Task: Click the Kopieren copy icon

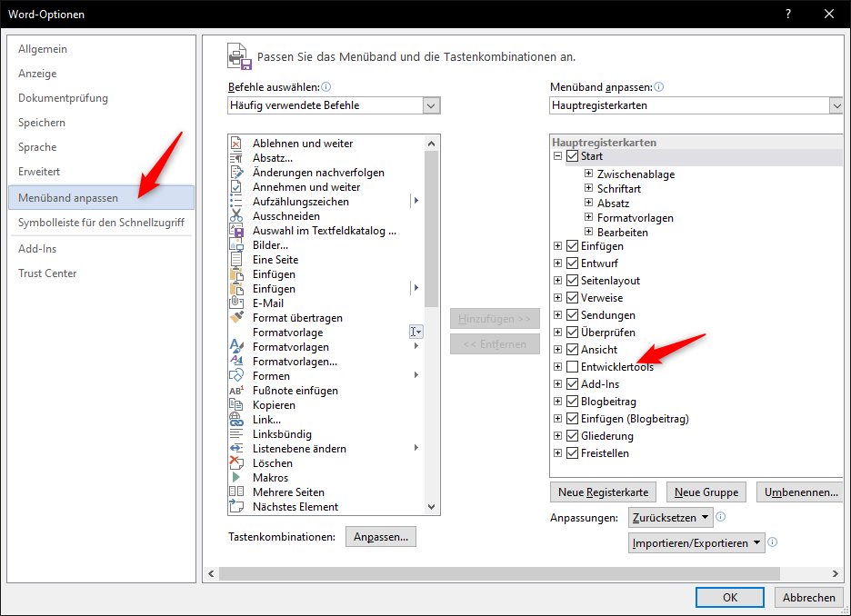Action: pos(236,405)
